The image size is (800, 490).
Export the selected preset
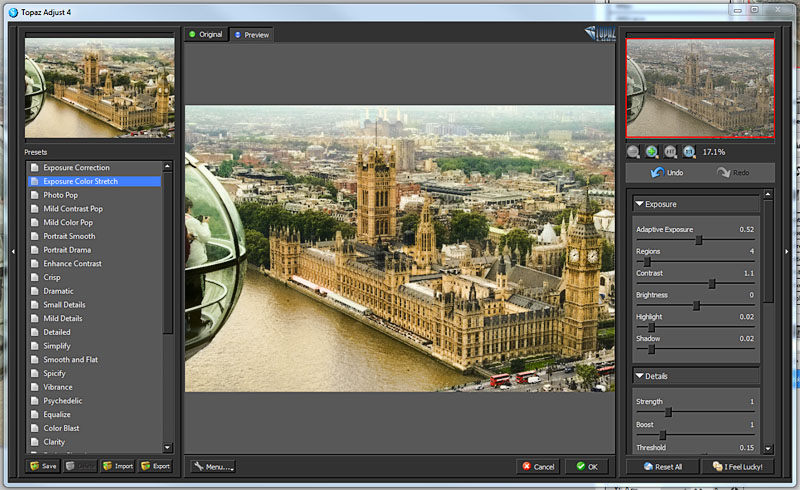155,466
